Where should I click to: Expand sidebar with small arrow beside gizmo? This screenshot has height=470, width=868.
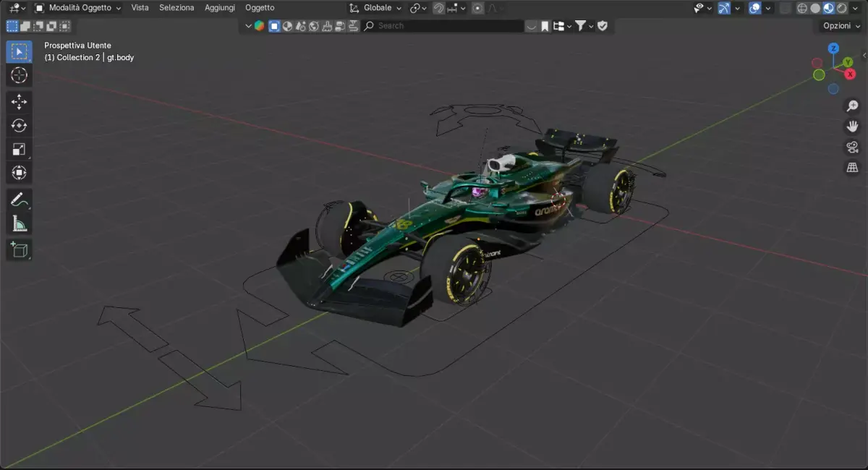coord(864,55)
